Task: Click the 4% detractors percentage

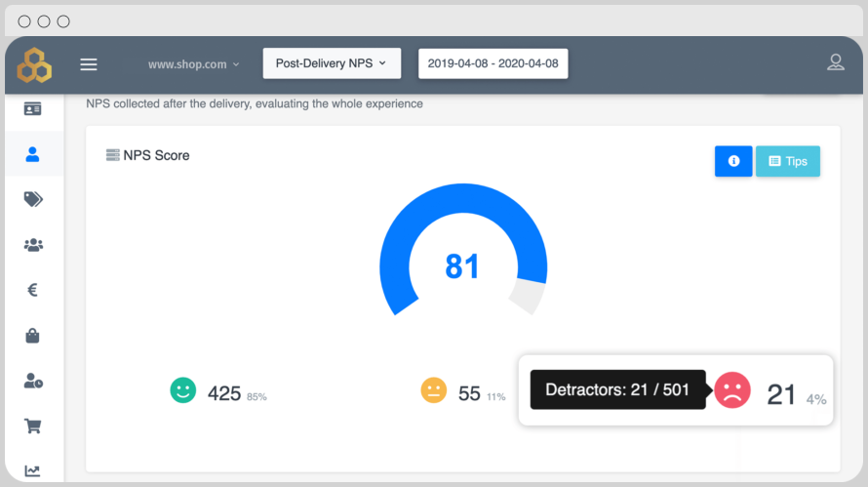Action: pos(816,399)
